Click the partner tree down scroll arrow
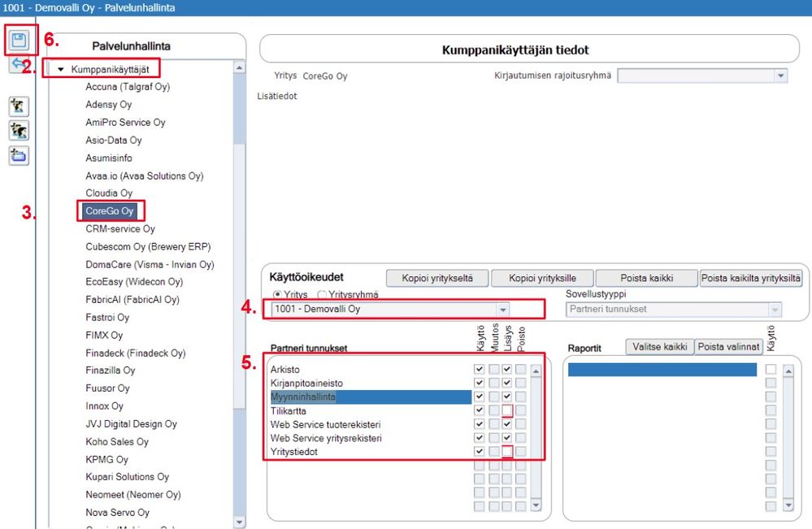This screenshot has height=529, width=812. (x=239, y=522)
